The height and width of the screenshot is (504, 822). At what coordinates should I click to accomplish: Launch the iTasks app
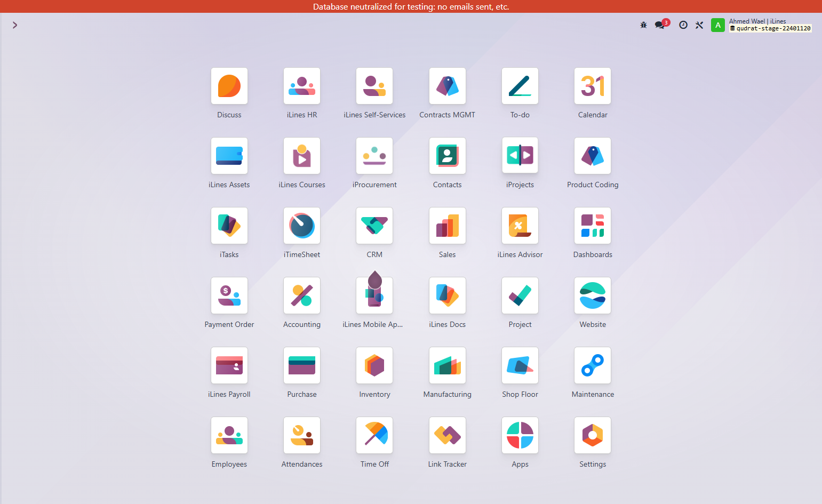point(229,226)
